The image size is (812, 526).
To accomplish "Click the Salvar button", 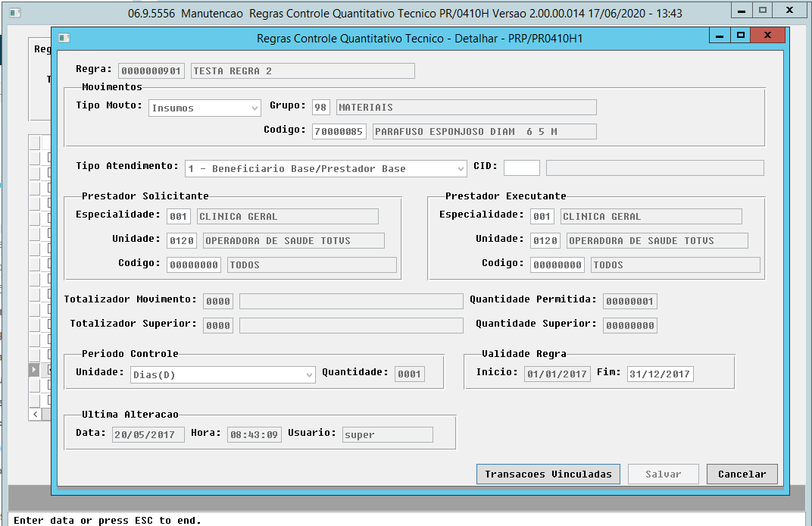I will 664,474.
